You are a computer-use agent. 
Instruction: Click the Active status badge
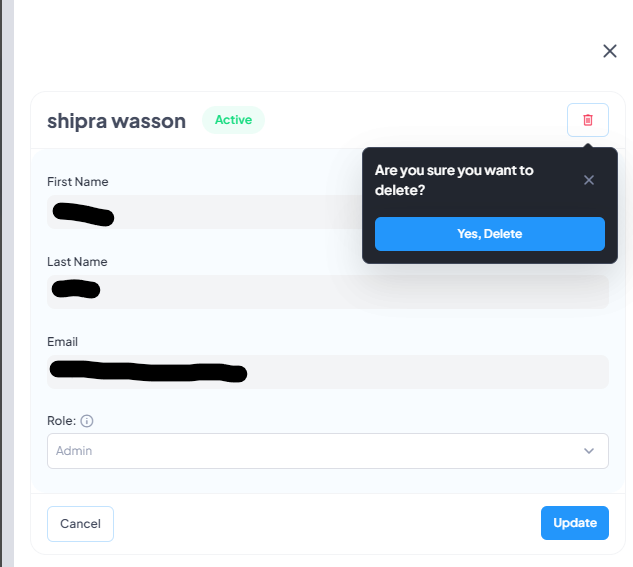[x=233, y=120]
